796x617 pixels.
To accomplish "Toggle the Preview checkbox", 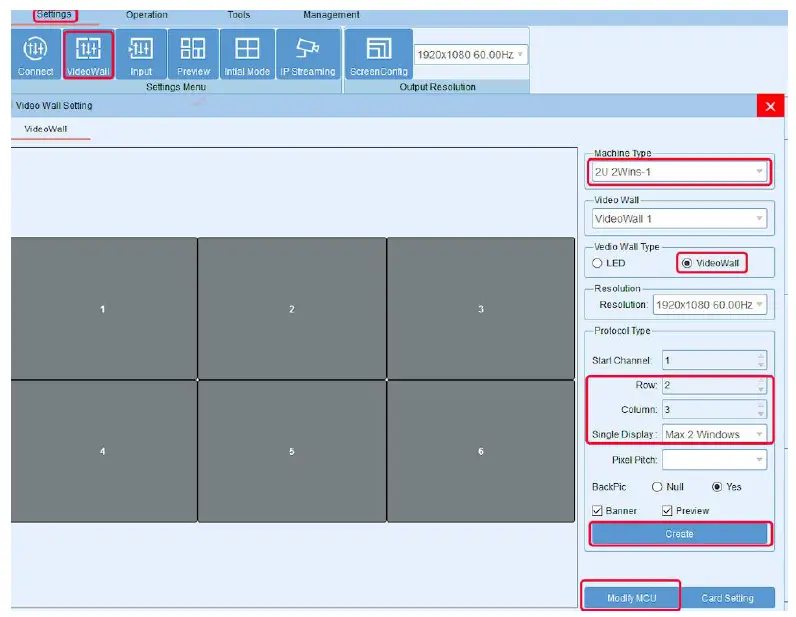I will (x=667, y=510).
